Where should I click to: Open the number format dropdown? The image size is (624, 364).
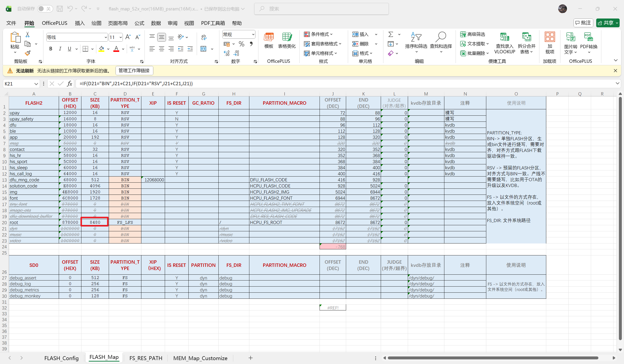pos(253,34)
